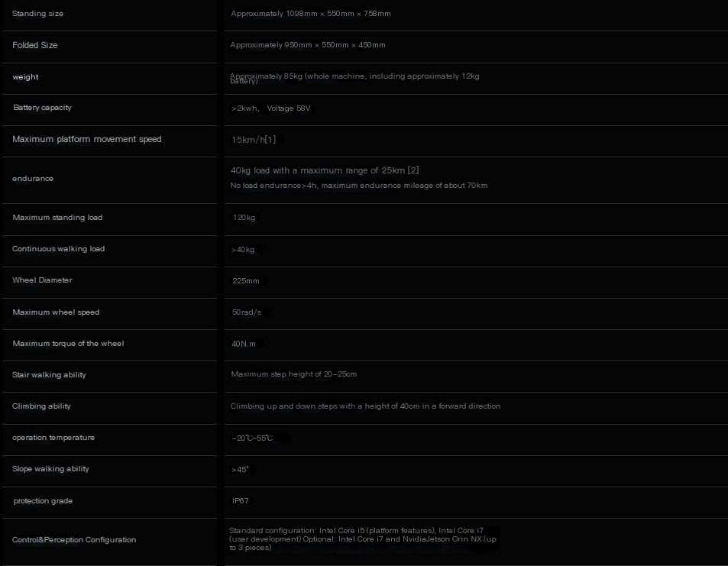728x566 pixels.
Task: Click the 15km/h[1] footnote value
Action: coord(254,140)
